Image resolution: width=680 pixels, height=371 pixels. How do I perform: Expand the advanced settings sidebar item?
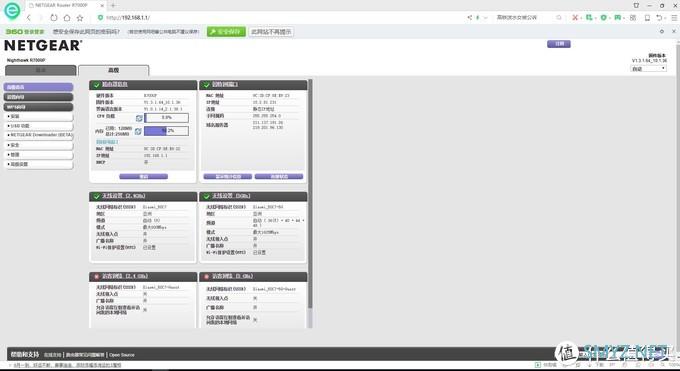click(x=39, y=164)
